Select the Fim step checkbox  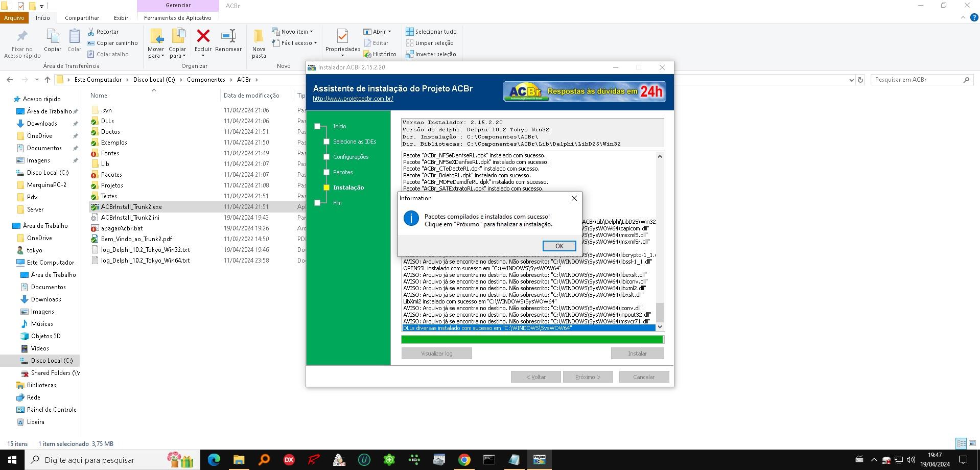[x=317, y=203]
